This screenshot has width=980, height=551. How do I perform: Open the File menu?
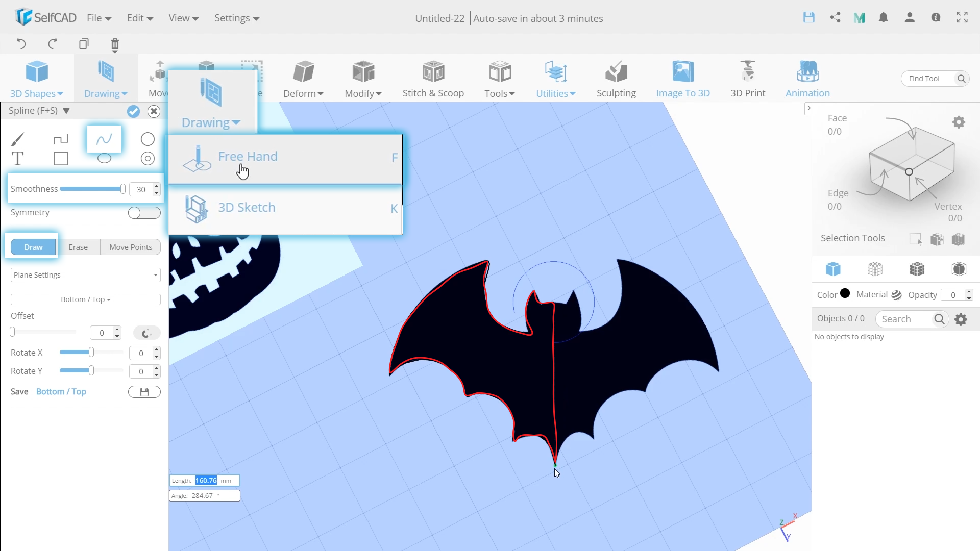coord(99,18)
